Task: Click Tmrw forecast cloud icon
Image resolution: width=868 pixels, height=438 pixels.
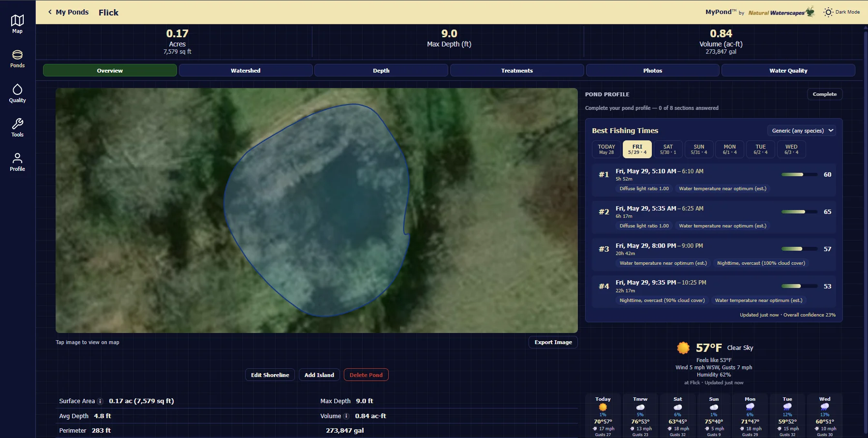Action: pos(640,407)
